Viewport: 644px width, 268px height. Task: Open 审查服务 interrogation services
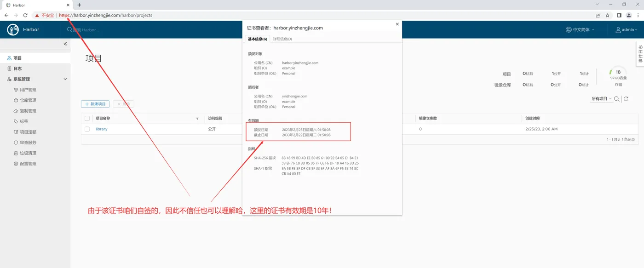pos(28,143)
